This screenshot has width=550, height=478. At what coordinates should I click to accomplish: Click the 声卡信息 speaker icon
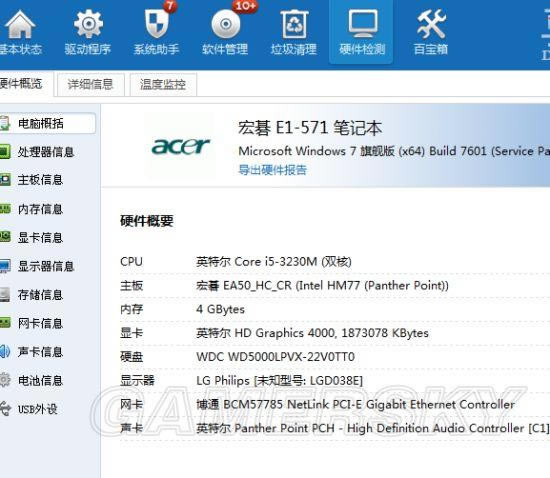click(x=5, y=351)
